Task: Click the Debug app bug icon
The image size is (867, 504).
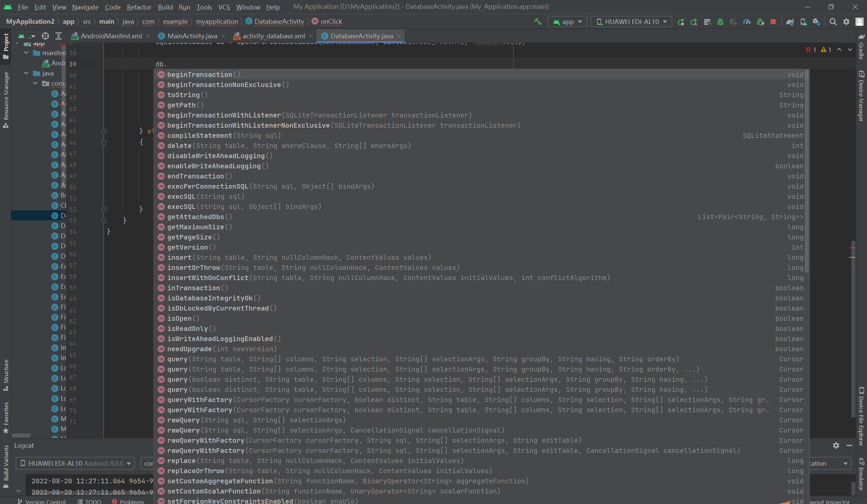Action: coord(720,22)
